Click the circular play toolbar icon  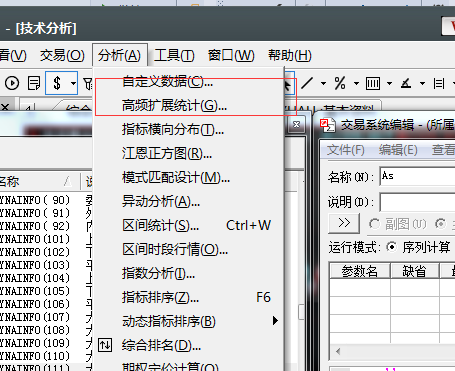tap(12, 83)
